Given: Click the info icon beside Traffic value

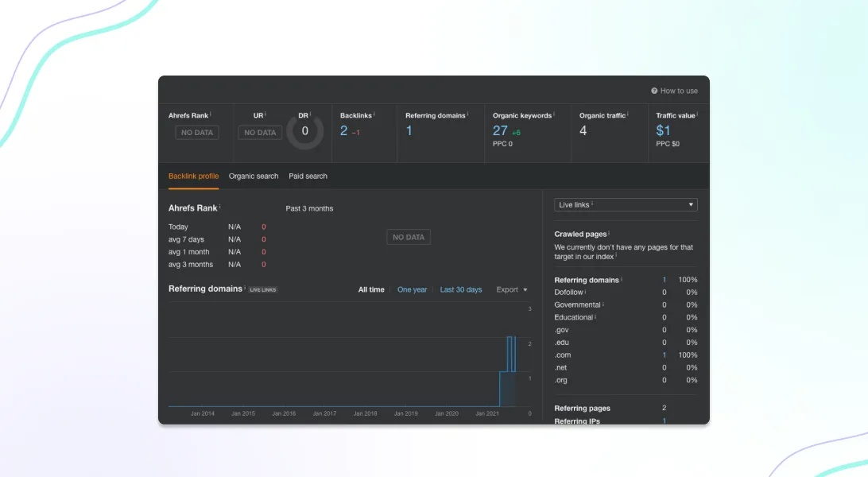Looking at the screenshot, I should (x=697, y=114).
